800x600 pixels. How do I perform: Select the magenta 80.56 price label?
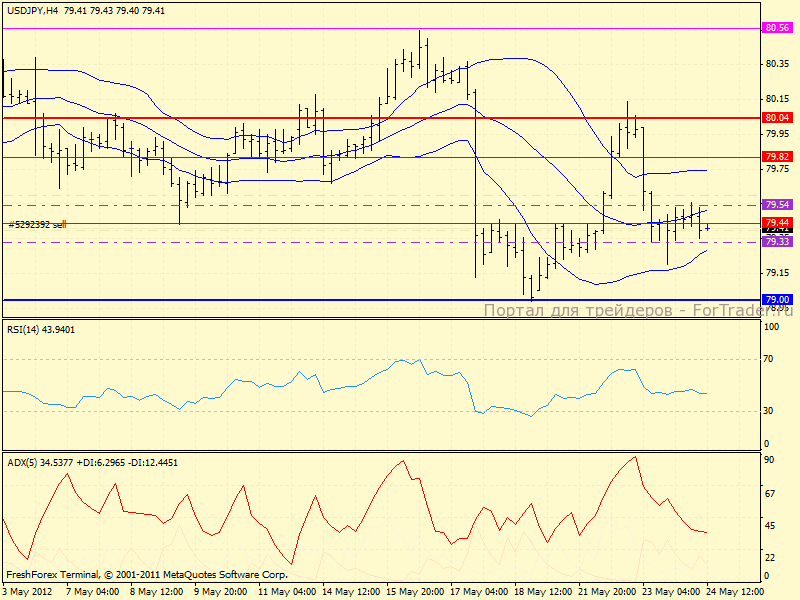coord(777,28)
